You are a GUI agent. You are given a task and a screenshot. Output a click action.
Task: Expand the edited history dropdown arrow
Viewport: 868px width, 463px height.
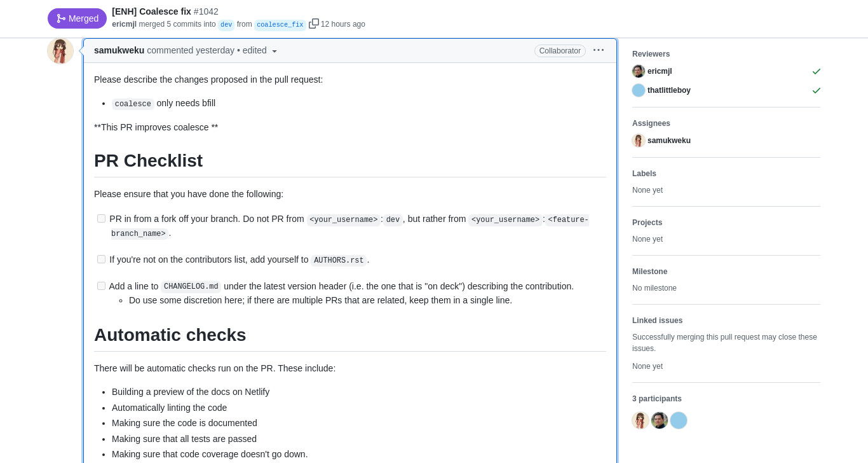coord(275,51)
